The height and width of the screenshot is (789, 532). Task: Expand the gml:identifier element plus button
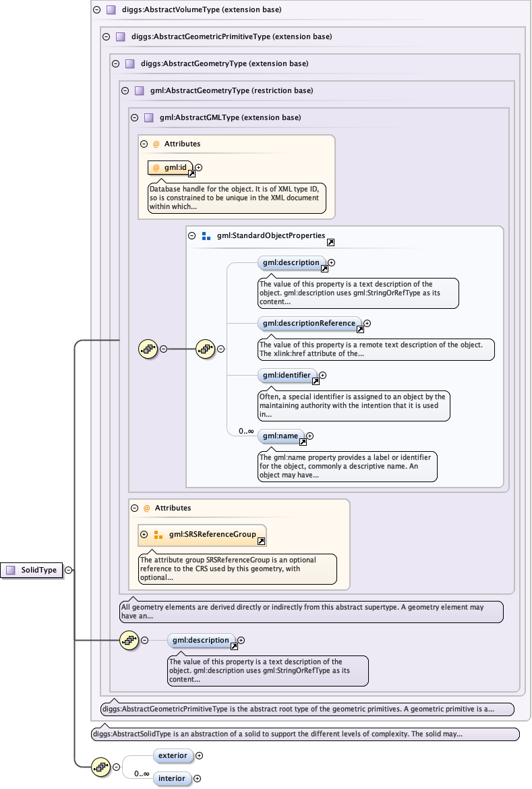[322, 375]
